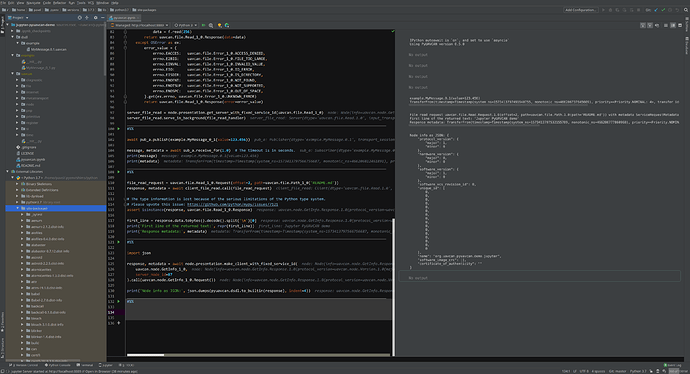Click the first preview toolbar box icon

click(x=642, y=26)
